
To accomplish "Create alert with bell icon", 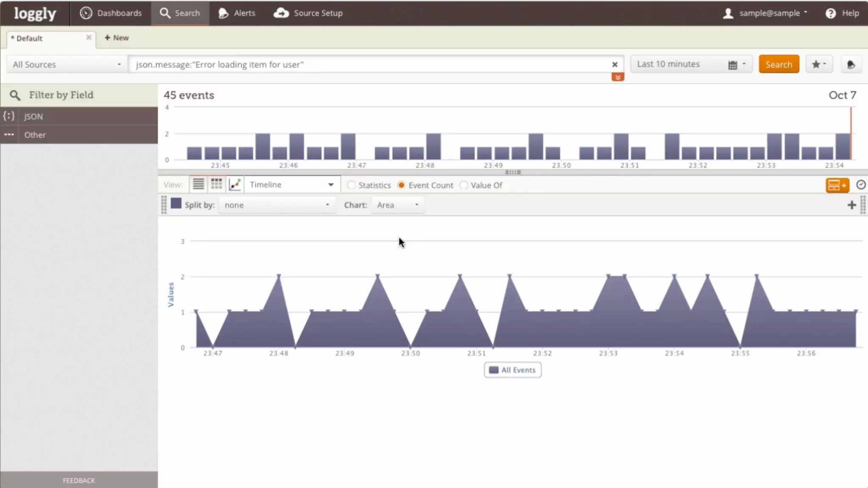I will point(851,65).
